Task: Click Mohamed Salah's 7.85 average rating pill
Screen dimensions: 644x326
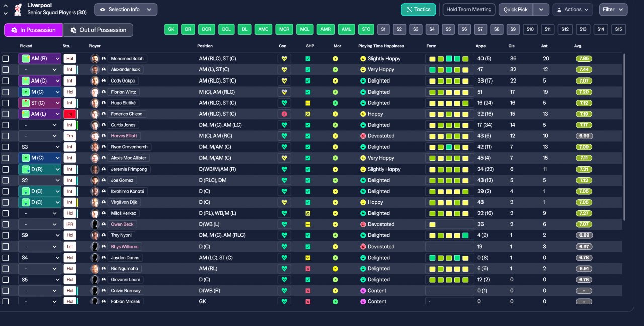Action: coord(584,58)
